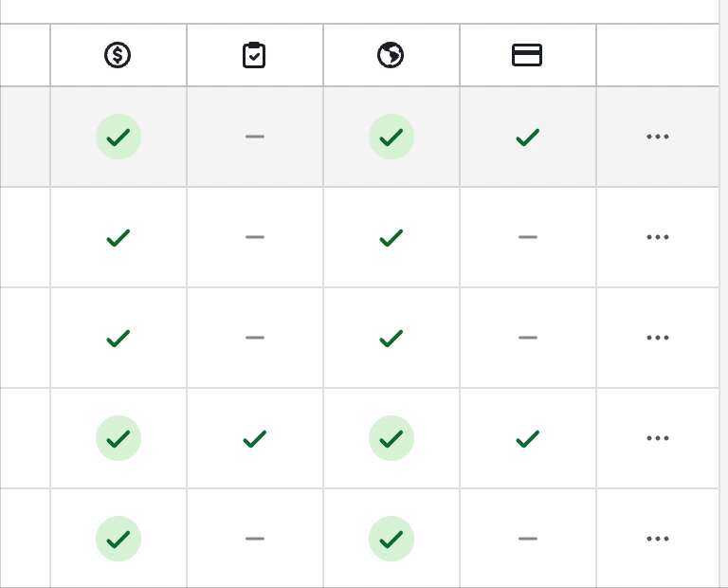Toggle highlighted dollar checkmark in the last row
Screen dimensions: 728x588
pyautogui.click(x=118, y=539)
